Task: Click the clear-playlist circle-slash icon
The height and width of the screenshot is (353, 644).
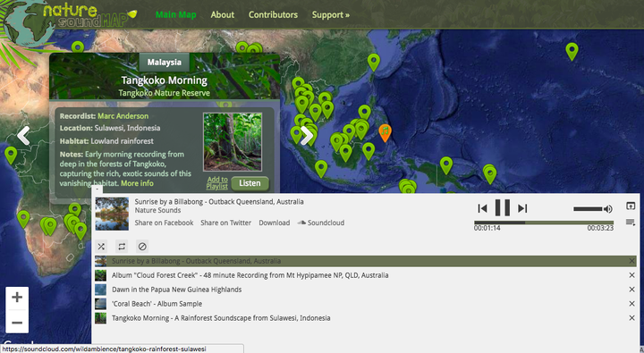Action: point(142,247)
